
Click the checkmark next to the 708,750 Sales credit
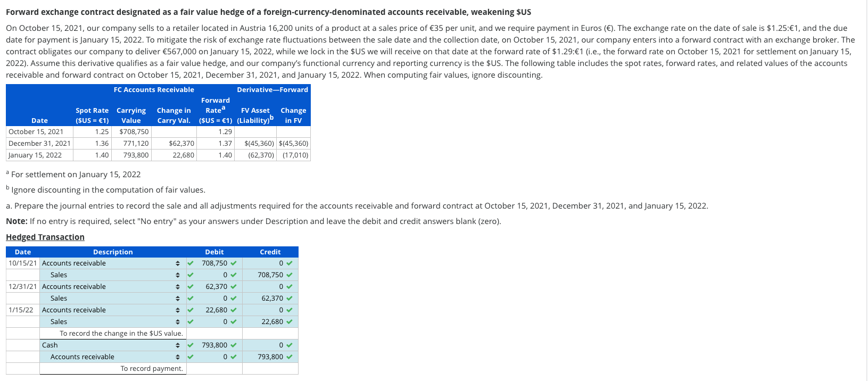coord(288,275)
